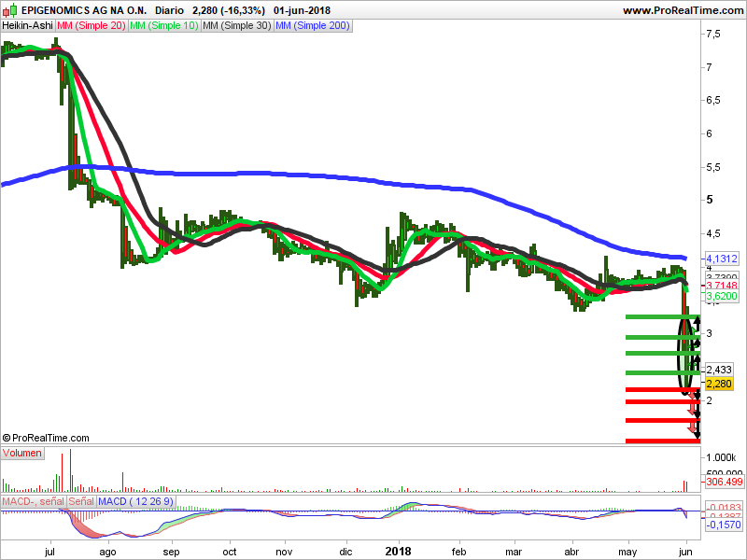Click the MM (Simple 200) indicator label
Viewport: 747px width, 560px height.
click(x=313, y=26)
